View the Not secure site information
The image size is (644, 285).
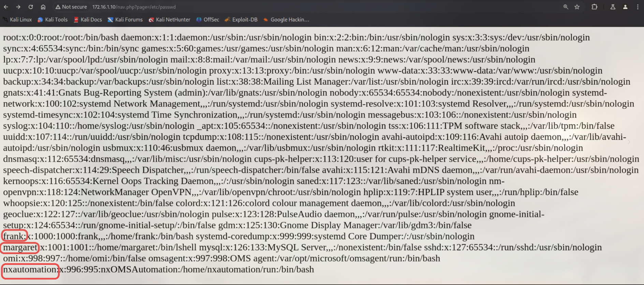point(71,7)
